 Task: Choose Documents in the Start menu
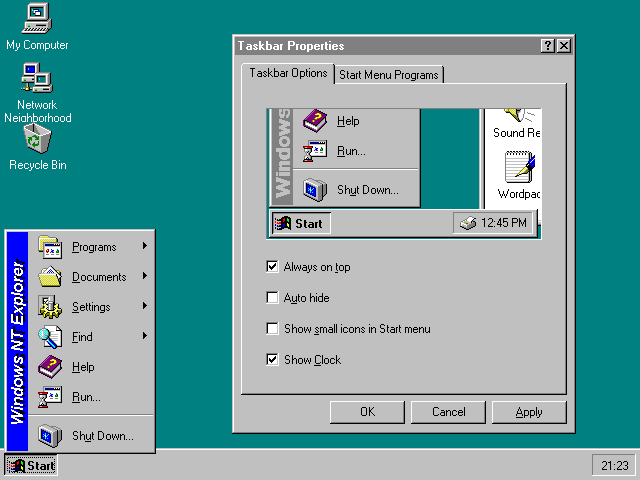point(92,277)
